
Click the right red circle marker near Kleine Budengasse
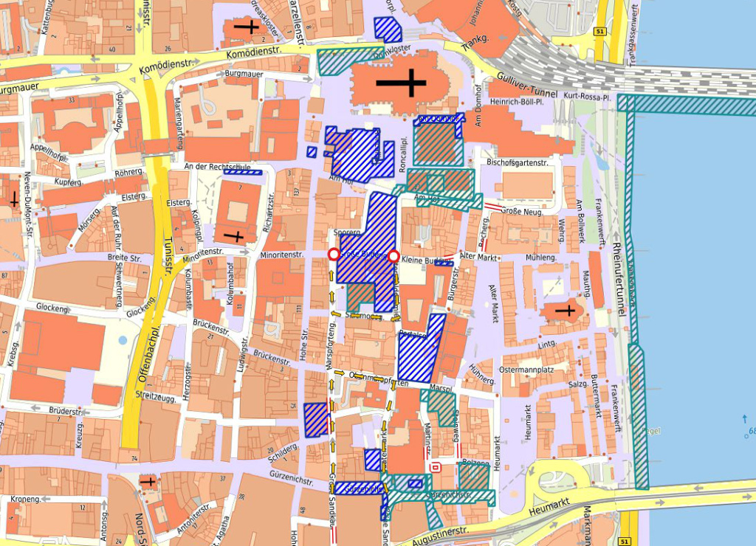(x=394, y=256)
